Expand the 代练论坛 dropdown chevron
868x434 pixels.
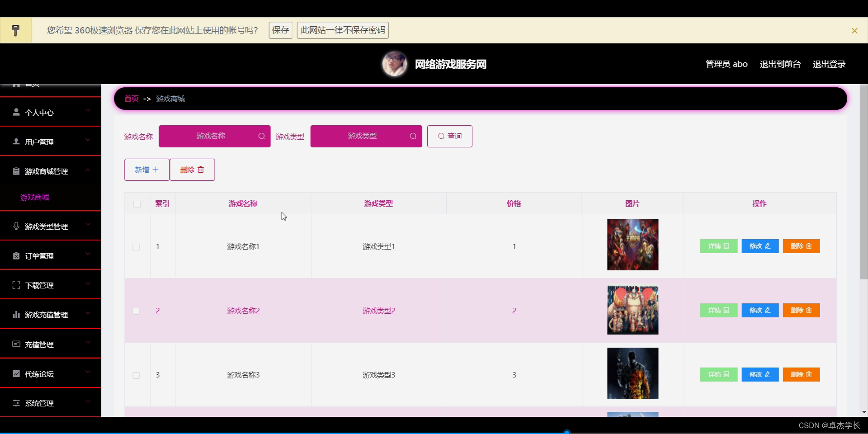pyautogui.click(x=88, y=372)
